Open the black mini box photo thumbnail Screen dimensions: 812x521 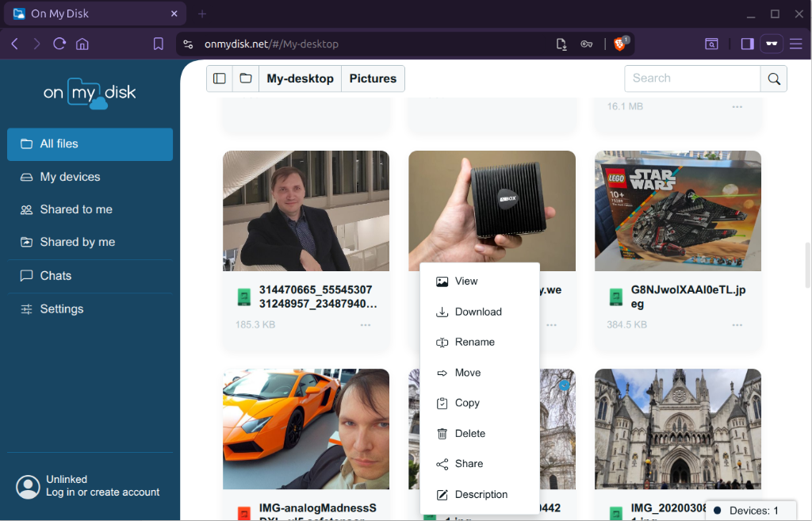[492, 207]
